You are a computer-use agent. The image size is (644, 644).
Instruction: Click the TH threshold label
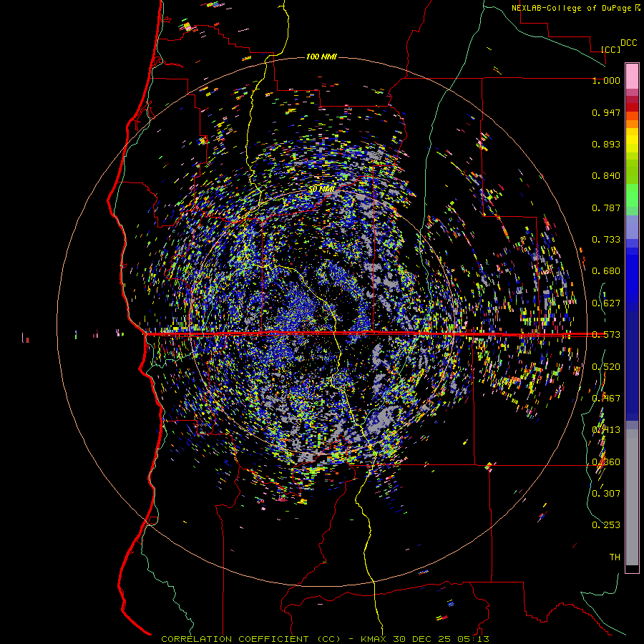pos(615,557)
